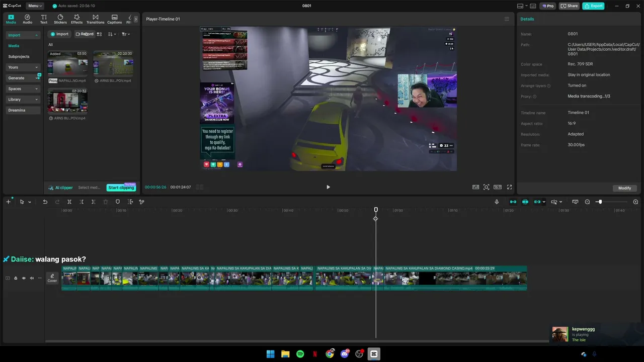644x362 pixels.
Task: Select the NAPALI...NO.mp4 thumbnail
Action: 67,63
